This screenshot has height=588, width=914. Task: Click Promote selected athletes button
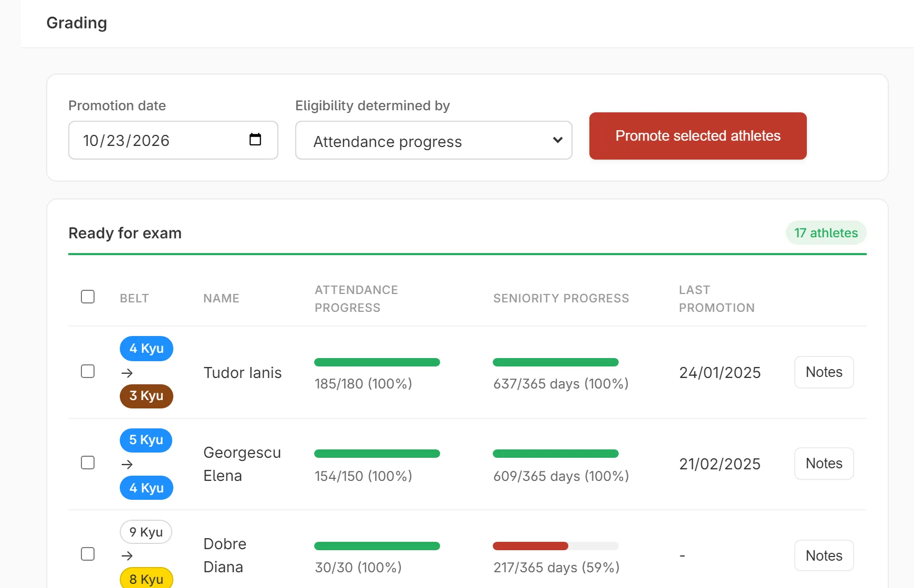pyautogui.click(x=698, y=136)
